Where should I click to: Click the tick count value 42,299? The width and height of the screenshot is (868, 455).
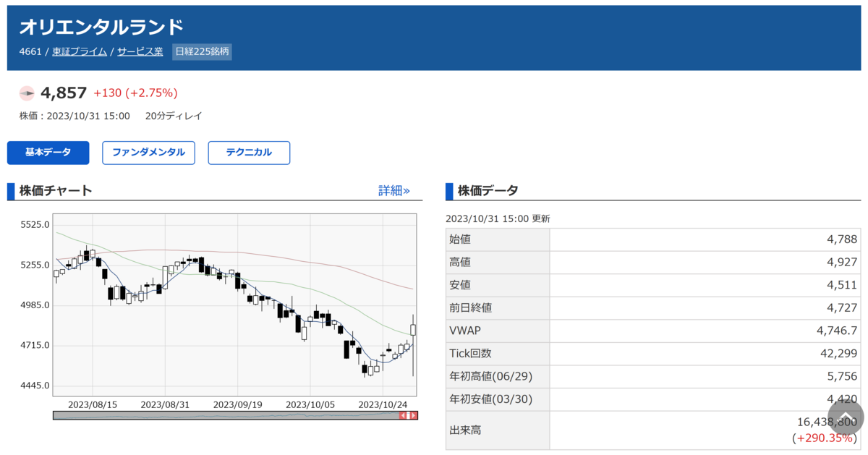pos(840,353)
